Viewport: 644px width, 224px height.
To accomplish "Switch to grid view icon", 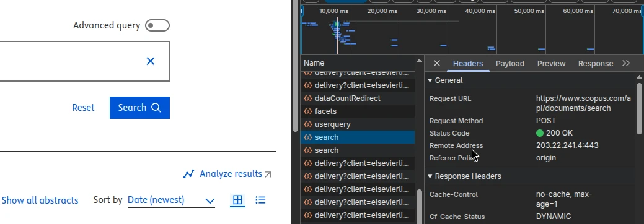I will [x=237, y=200].
